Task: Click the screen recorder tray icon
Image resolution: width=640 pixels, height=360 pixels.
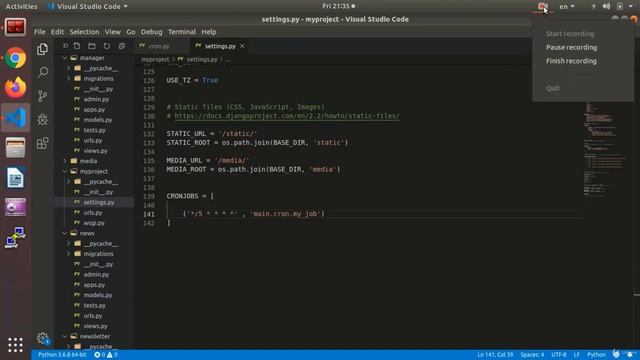Action: 542,6
